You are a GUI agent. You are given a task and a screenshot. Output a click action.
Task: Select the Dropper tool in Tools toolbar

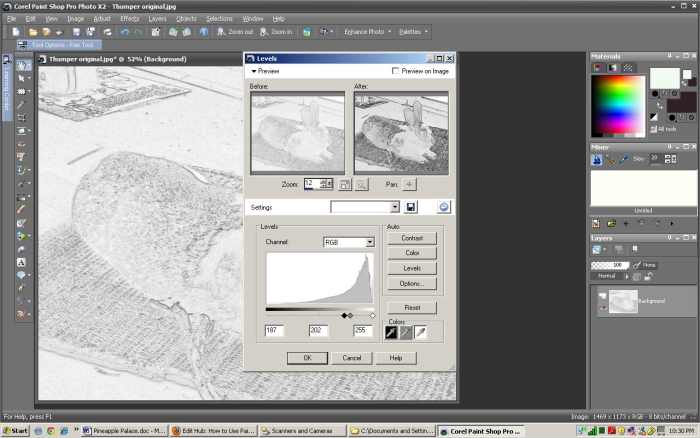21,104
